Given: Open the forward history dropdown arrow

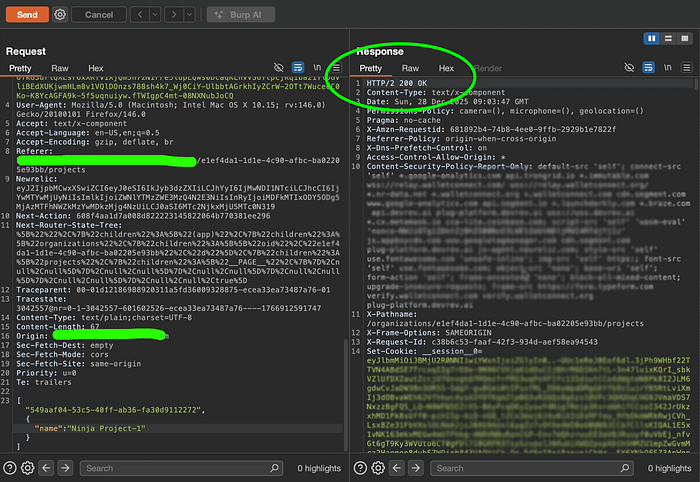Looking at the screenshot, I should click(189, 15).
